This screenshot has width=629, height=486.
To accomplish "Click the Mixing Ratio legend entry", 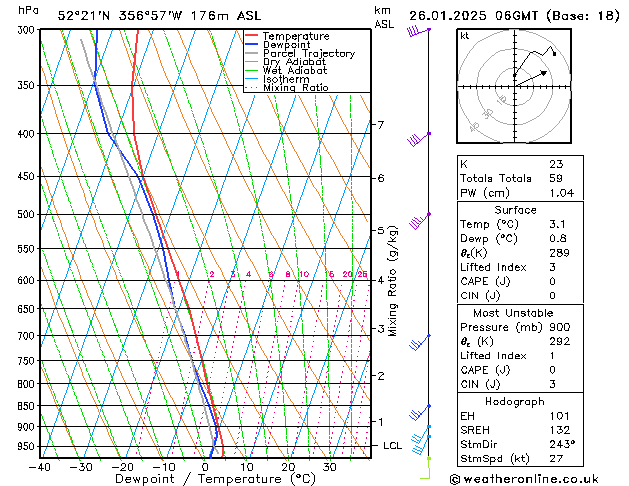I will click(295, 88).
